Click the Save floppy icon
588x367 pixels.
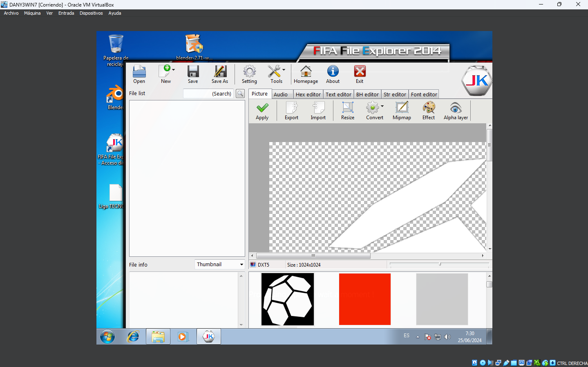(193, 71)
